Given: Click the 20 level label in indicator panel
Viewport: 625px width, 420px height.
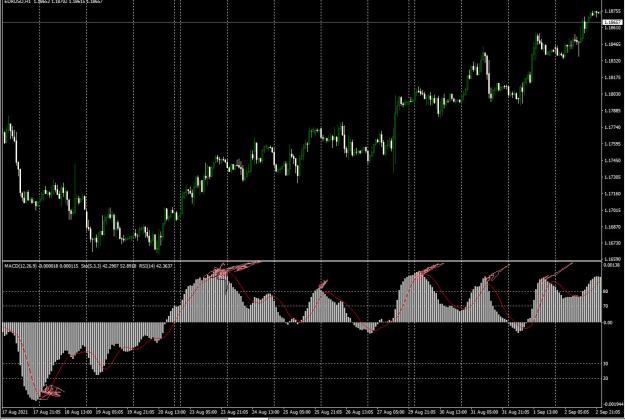Looking at the screenshot, I should pyautogui.click(x=606, y=378).
